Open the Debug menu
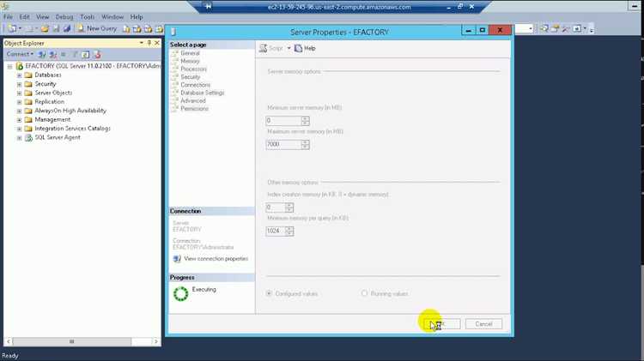The image size is (644, 361). 64,17
